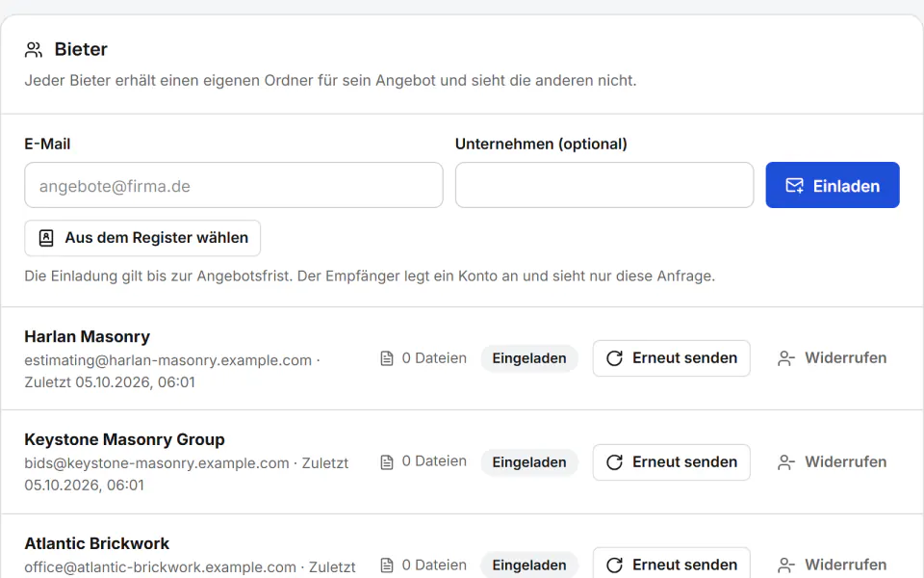
Task: Click file icon in Atlantic Brickwork row
Action: (x=387, y=565)
